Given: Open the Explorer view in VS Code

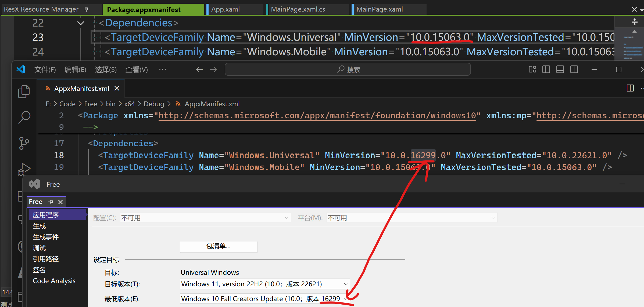Looking at the screenshot, I should pos(24,91).
